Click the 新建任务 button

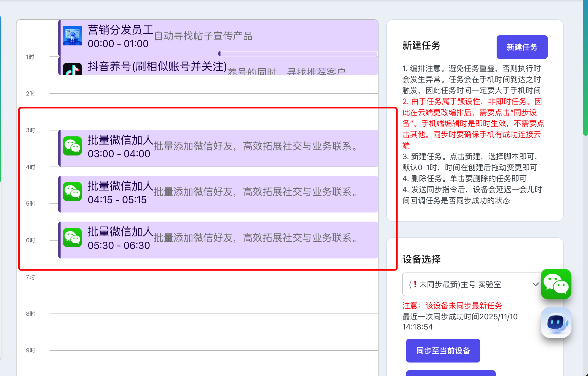(522, 47)
